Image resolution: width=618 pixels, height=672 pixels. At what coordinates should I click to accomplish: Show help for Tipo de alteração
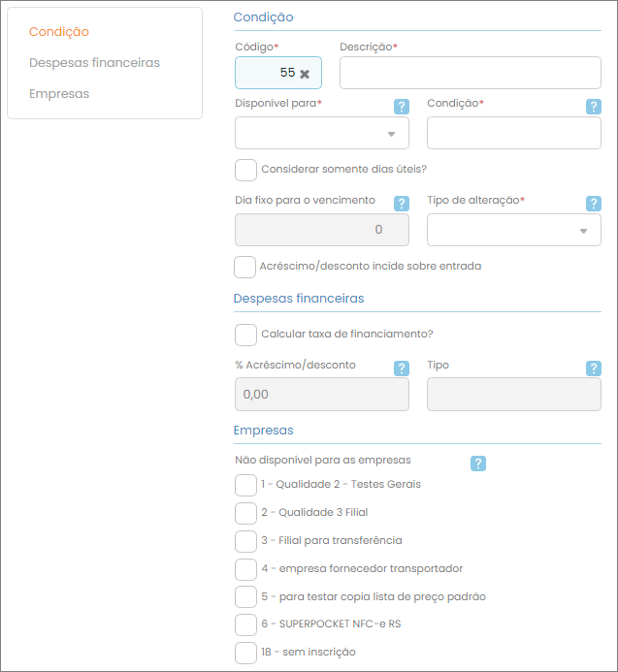point(594,204)
